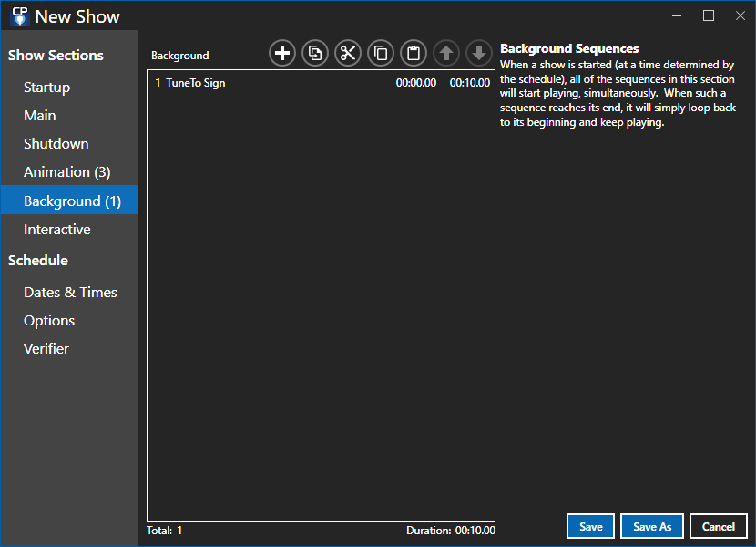The width and height of the screenshot is (756, 547).
Task: Click the Total: 1 status text
Action: pos(165,531)
